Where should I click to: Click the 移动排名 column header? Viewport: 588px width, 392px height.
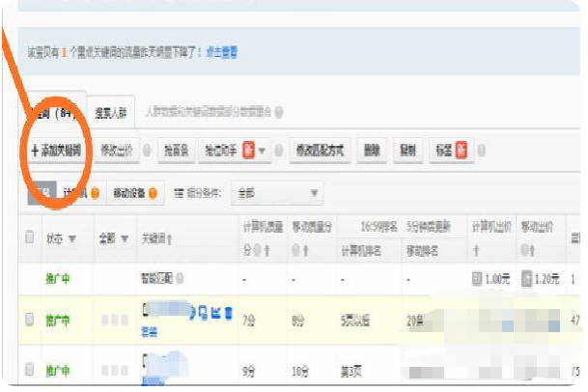pos(422,251)
